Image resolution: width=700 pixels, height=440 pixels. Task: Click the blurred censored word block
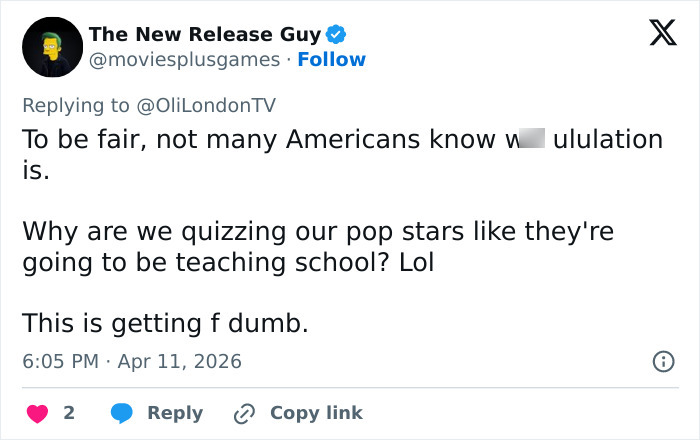pyautogui.click(x=527, y=140)
